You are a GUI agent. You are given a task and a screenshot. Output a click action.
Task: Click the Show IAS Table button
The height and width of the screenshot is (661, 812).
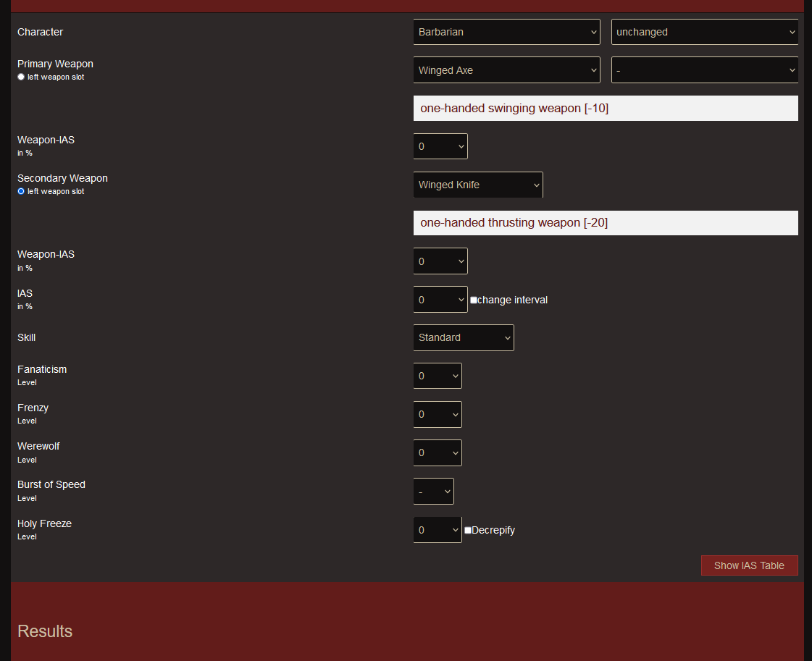click(749, 565)
